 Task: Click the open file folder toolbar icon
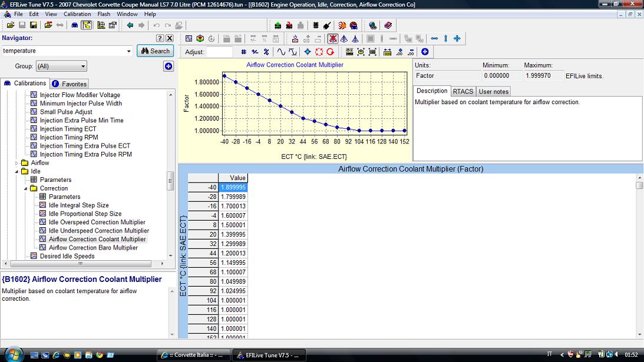[x=10, y=25]
